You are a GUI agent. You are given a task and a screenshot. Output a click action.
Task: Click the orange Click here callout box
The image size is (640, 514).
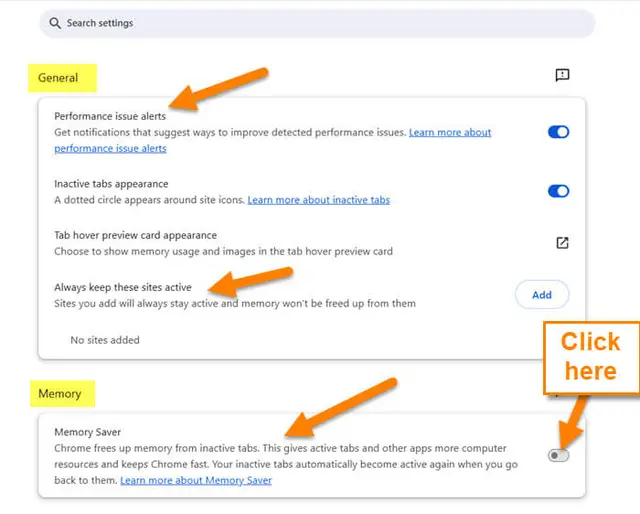tap(591, 357)
